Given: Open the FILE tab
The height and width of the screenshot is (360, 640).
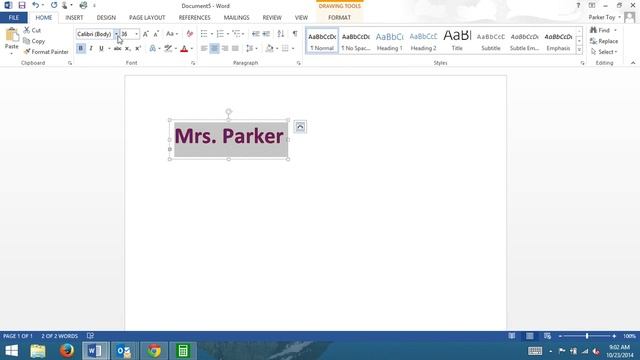Looking at the screenshot, I should (13, 18).
